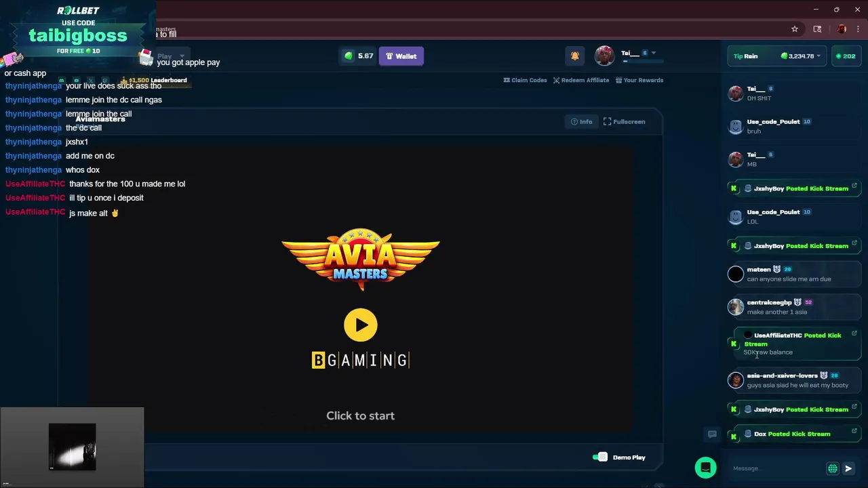Click webcam thumbnail in bottom-left overlay
This screenshot has height=488, width=868.
click(x=72, y=447)
